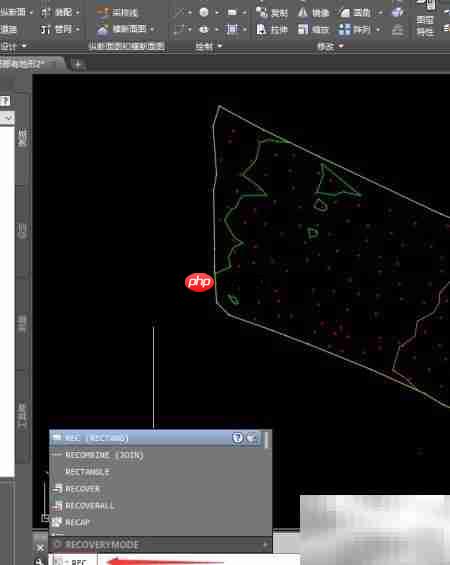The height and width of the screenshot is (565, 450).
Task: Click the icon at top of left palette
Action: tap(5, 101)
